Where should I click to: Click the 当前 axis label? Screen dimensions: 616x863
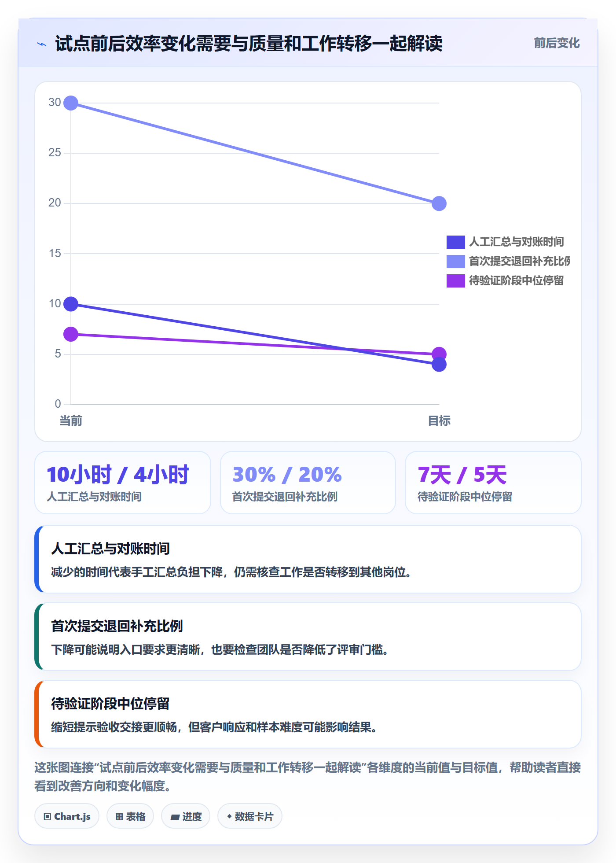71,421
